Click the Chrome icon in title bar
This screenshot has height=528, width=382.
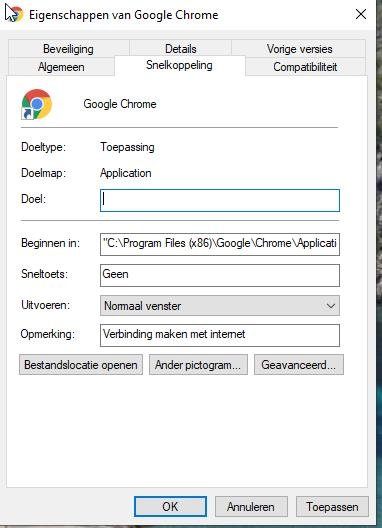pyautogui.click(x=15, y=14)
